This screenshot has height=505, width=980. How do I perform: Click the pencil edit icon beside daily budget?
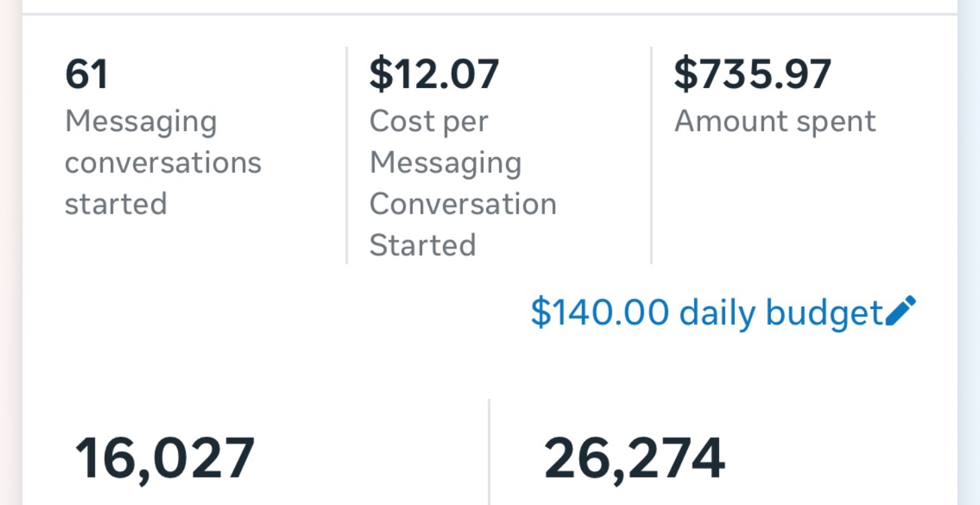click(901, 311)
